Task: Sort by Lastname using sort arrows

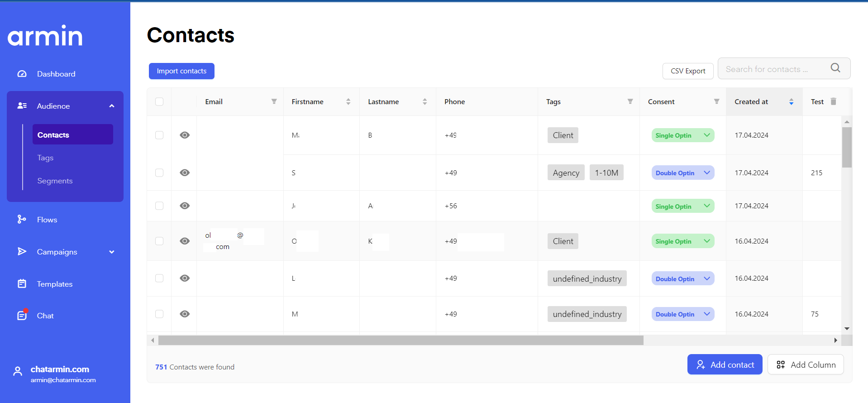Action: click(x=424, y=101)
